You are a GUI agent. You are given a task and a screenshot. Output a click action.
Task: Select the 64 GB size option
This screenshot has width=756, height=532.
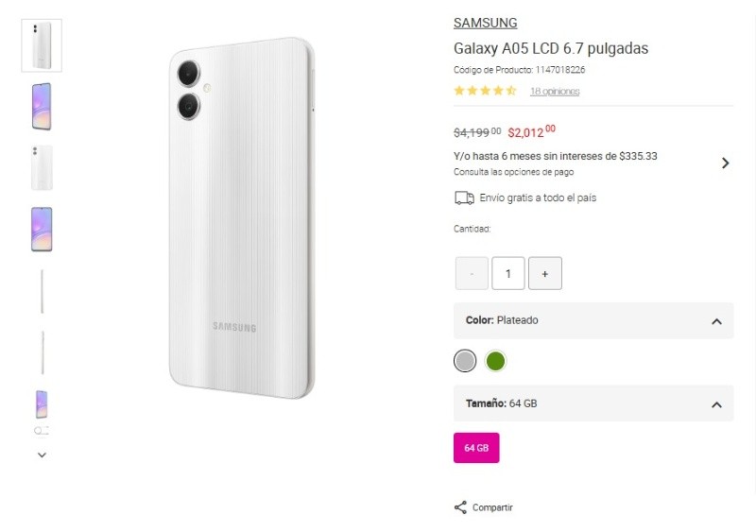(x=476, y=448)
